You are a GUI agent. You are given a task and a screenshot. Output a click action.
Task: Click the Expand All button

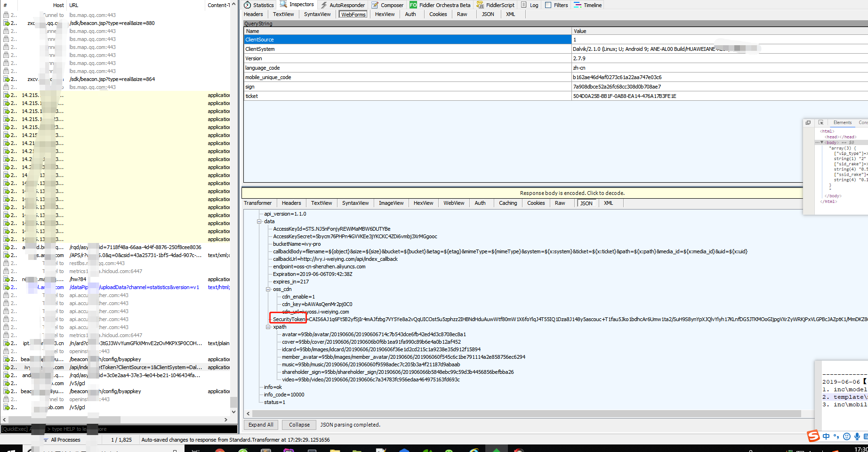tap(261, 424)
